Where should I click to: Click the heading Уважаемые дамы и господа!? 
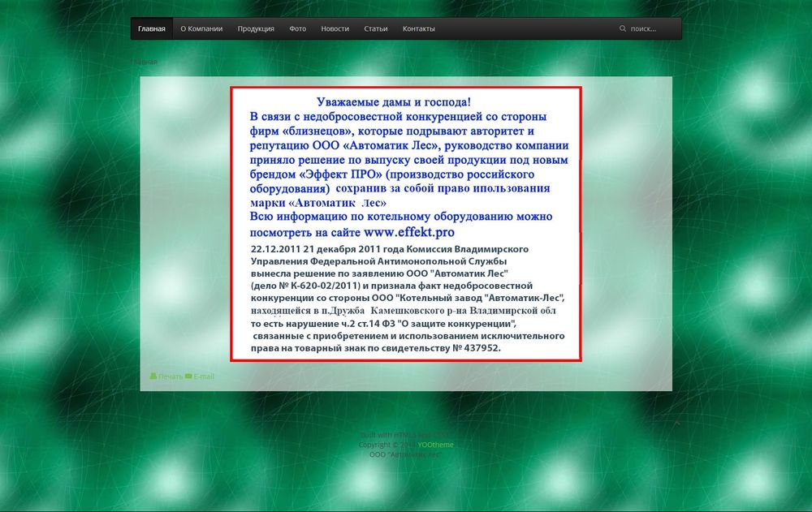point(394,102)
